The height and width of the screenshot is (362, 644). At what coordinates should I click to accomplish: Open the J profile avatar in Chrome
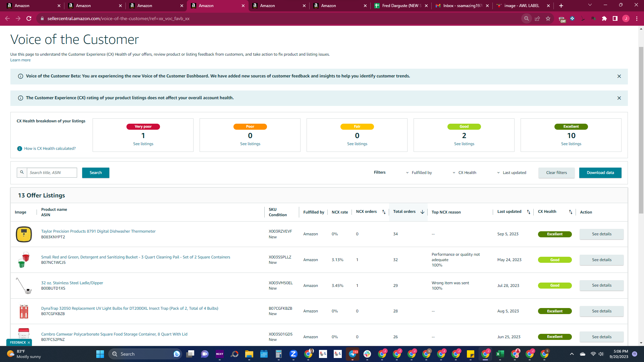(x=626, y=18)
